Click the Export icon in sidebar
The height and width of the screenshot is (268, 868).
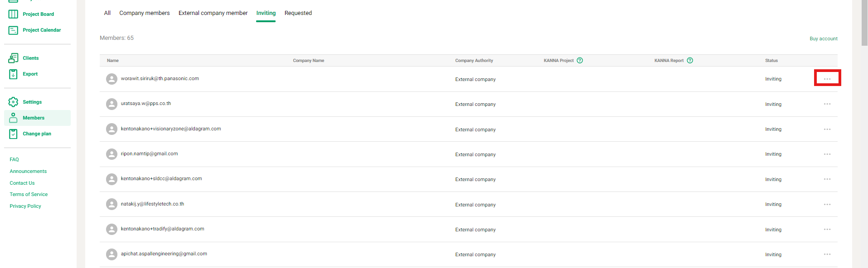click(13, 74)
